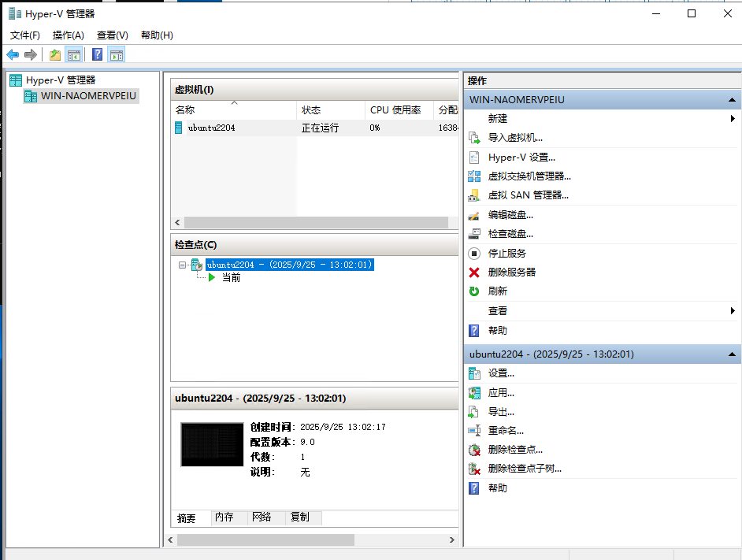The width and height of the screenshot is (742, 560).
Task: Open 导入虚拟机 (Import Virtual Machine)
Action: tap(515, 137)
